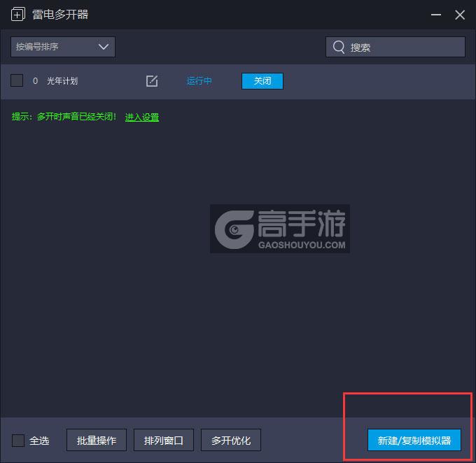
Task: Tick the checkbox for emulator 0 光年计划
Action: tap(17, 80)
